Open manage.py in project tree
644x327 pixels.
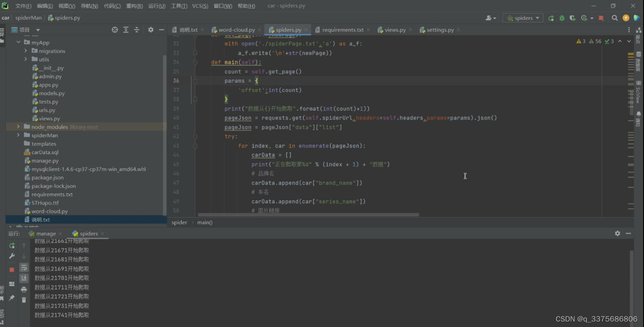45,161
